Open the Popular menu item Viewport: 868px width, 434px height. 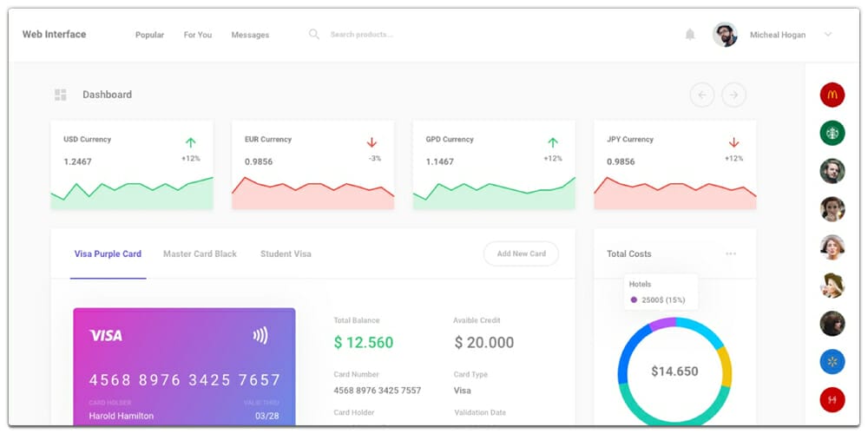tap(149, 35)
